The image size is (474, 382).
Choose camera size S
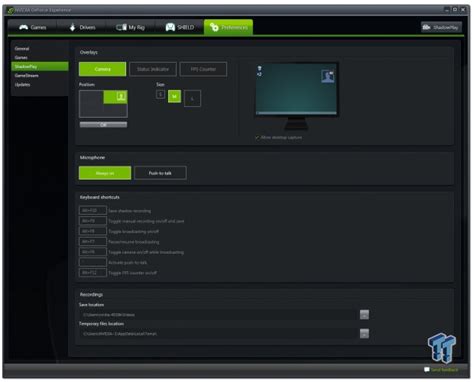pyautogui.click(x=160, y=95)
